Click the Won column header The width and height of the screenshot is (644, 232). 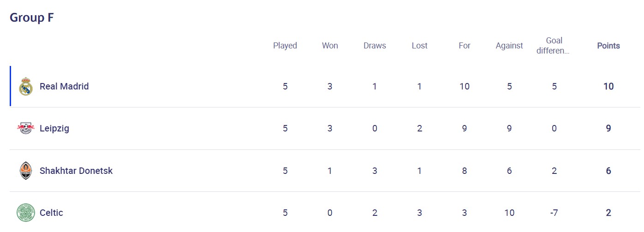click(x=330, y=46)
